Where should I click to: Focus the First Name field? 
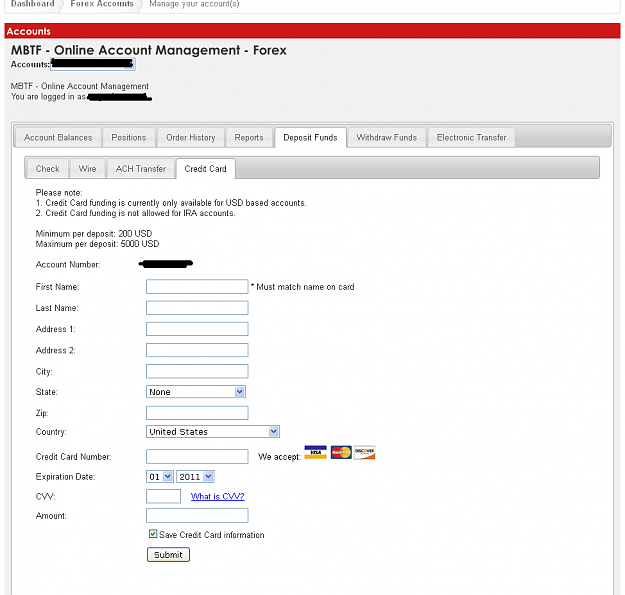pos(197,287)
